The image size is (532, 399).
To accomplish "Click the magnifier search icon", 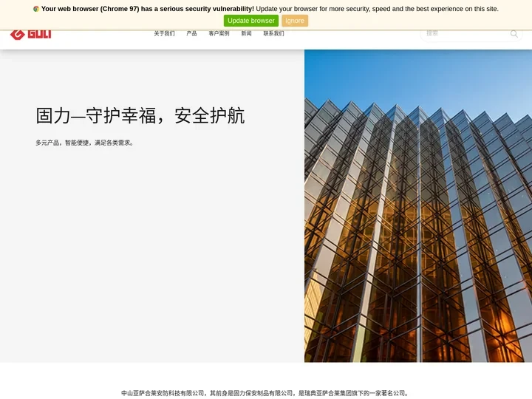I will click(514, 33).
